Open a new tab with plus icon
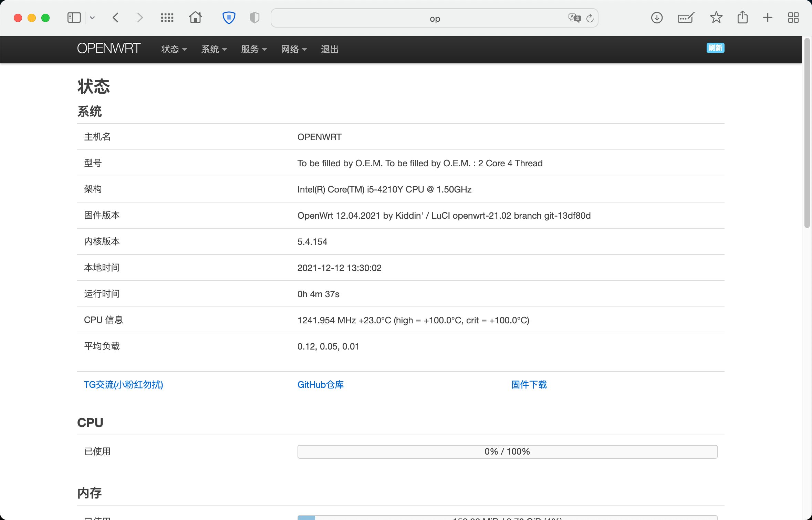812x520 pixels. coord(768,18)
